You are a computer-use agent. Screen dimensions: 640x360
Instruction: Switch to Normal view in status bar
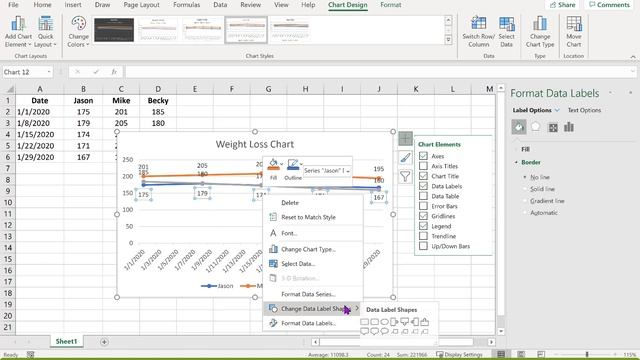(x=501, y=354)
